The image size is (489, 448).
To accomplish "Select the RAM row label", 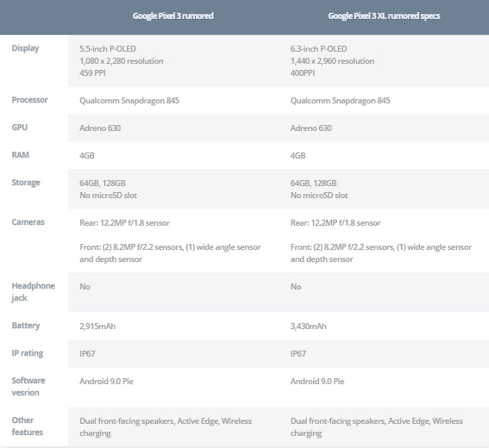I will coord(20,155).
